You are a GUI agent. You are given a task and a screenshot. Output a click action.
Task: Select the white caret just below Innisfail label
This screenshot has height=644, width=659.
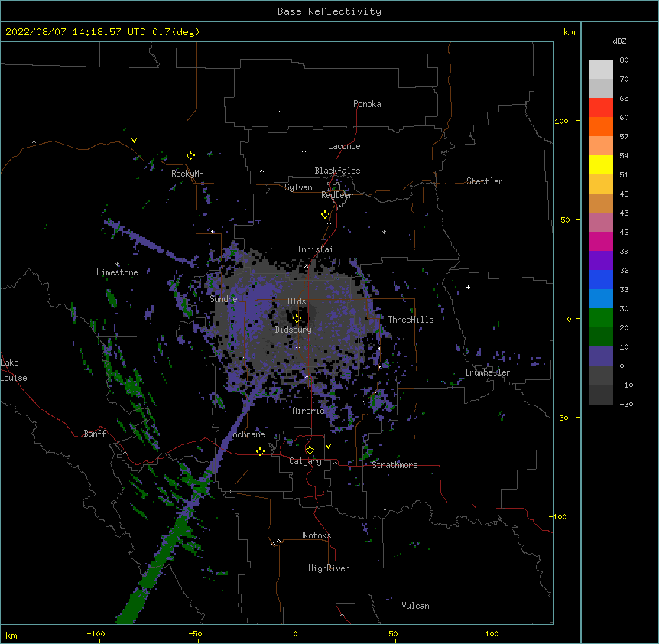point(307,266)
